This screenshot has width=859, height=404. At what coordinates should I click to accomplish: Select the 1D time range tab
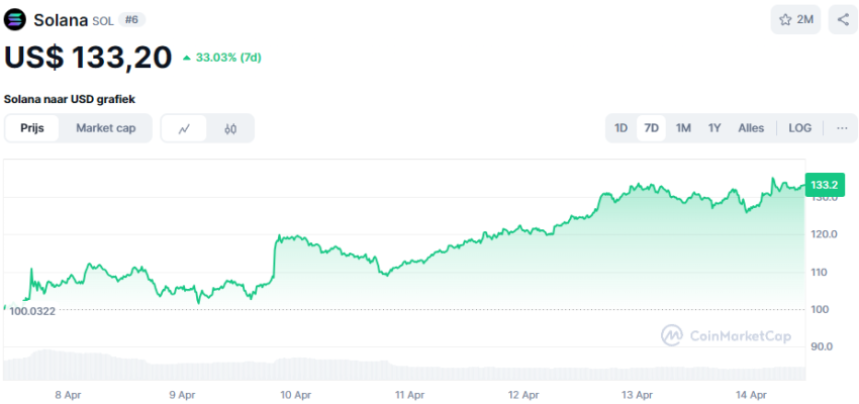pos(621,128)
